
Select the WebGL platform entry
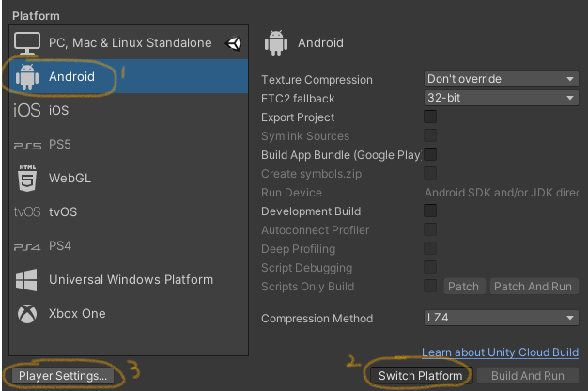129,178
